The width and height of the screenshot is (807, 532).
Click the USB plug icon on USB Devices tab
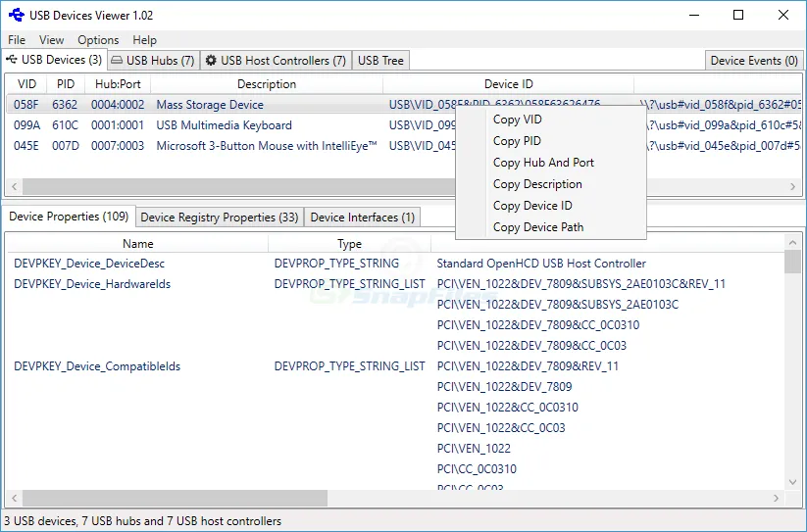[x=12, y=60]
